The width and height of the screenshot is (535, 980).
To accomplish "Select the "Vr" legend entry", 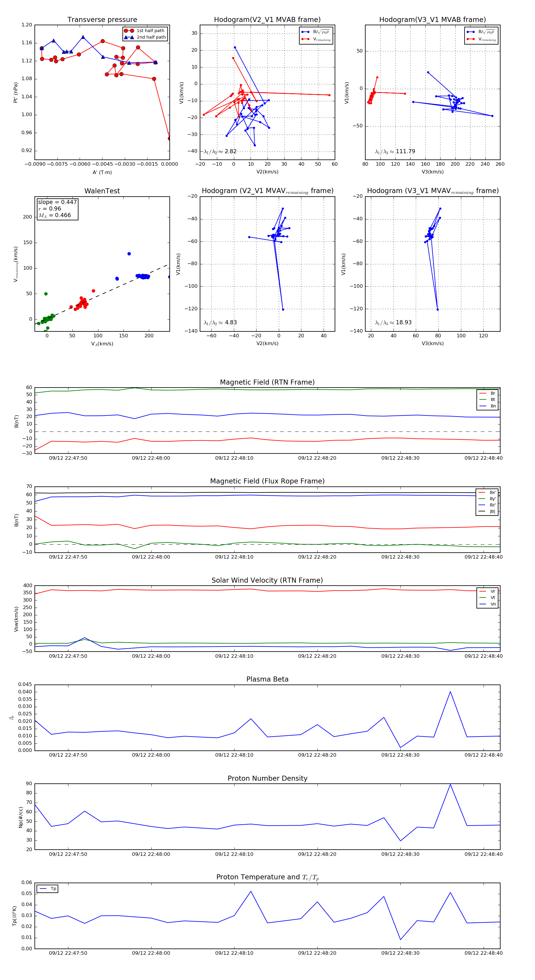I will pos(487,591).
